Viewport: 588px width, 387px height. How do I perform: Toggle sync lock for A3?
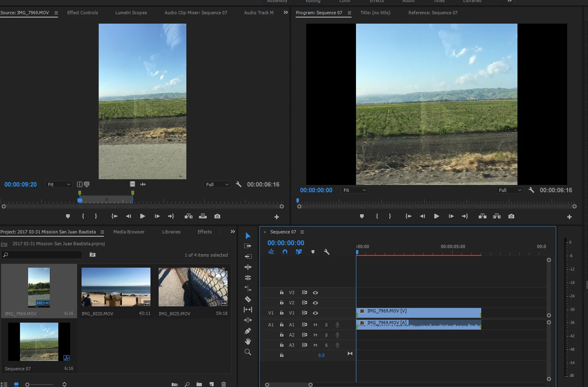click(x=304, y=345)
